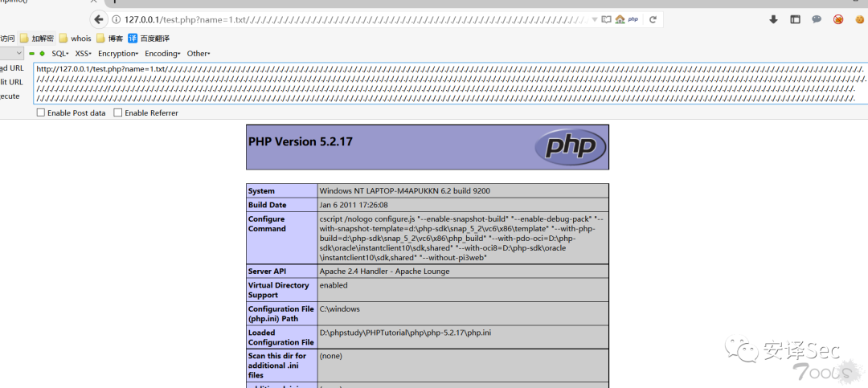Click 'Configuration File (php.ini) Path' label
The height and width of the screenshot is (388, 868).
(280, 314)
